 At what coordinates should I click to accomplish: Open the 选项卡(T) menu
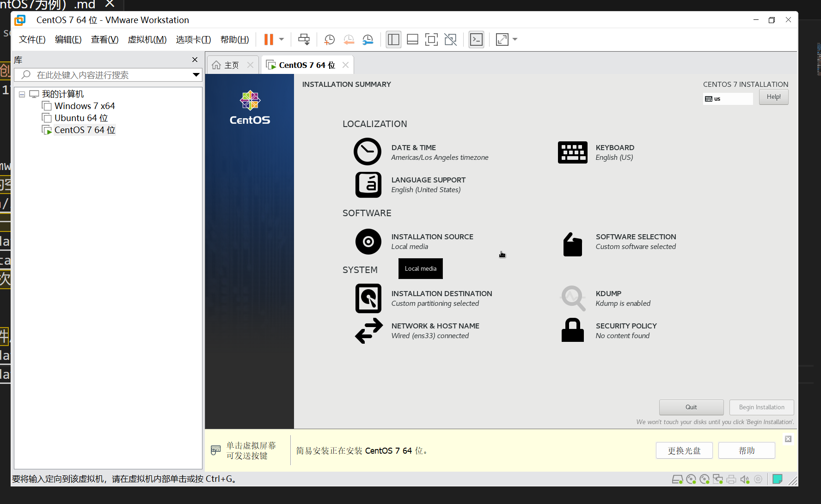click(x=193, y=40)
